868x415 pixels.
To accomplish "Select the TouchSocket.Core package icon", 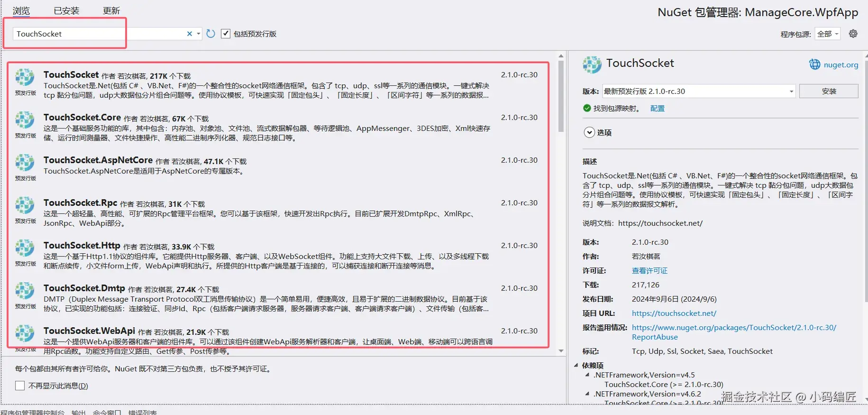I will pyautogui.click(x=25, y=120).
